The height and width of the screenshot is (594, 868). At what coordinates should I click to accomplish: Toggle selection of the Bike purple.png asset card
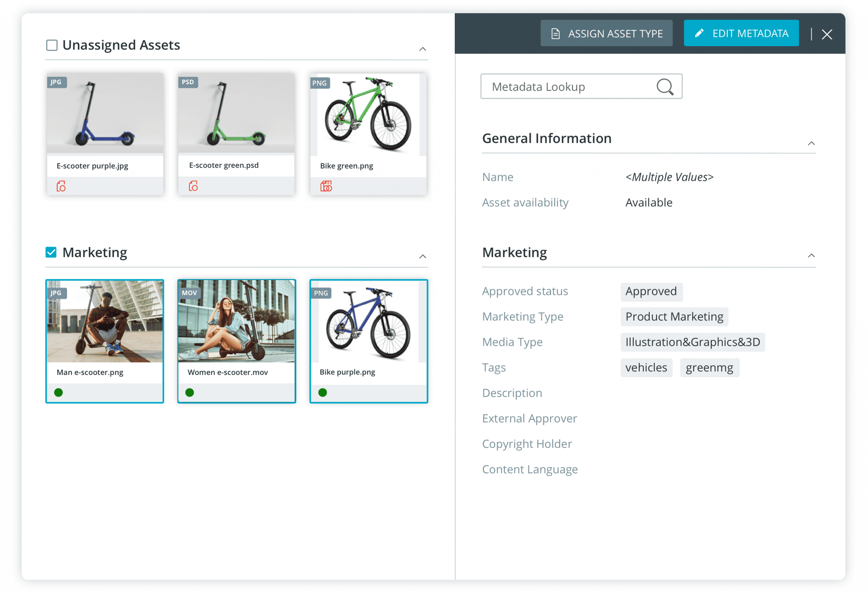click(368, 322)
